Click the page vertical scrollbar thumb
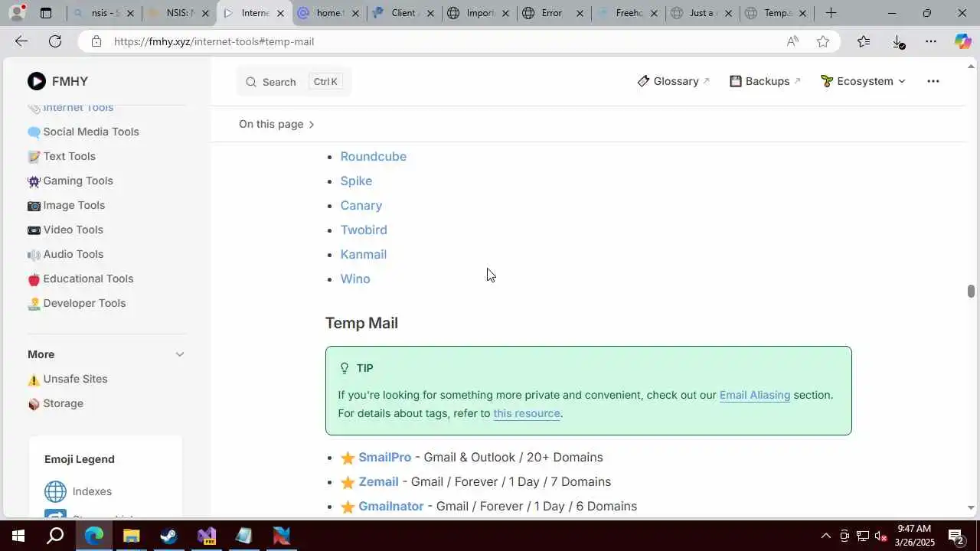This screenshot has height=551, width=980. (x=971, y=292)
